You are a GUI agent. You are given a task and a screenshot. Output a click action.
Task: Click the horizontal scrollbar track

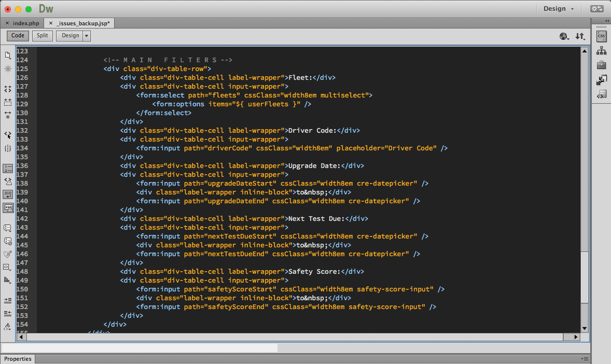click(x=295, y=337)
